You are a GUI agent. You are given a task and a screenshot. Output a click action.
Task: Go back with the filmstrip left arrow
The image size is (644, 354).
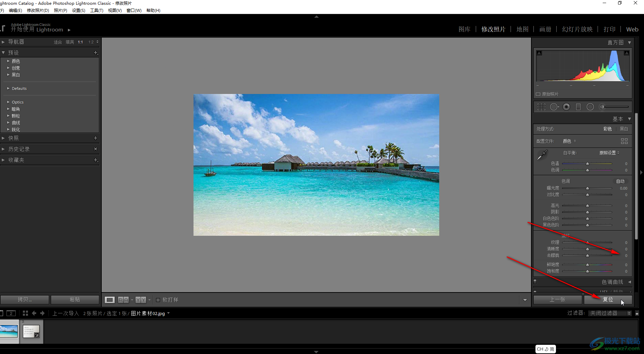(x=34, y=313)
